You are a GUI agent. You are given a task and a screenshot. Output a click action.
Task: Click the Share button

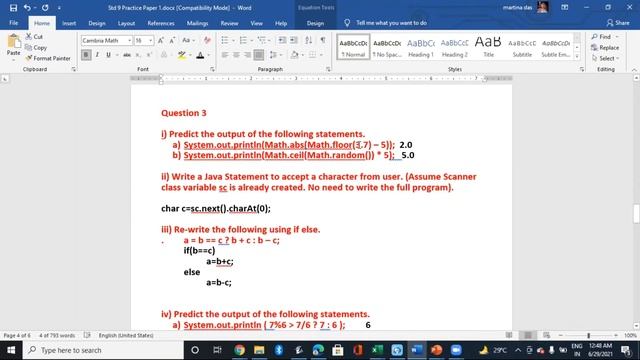coord(618,23)
